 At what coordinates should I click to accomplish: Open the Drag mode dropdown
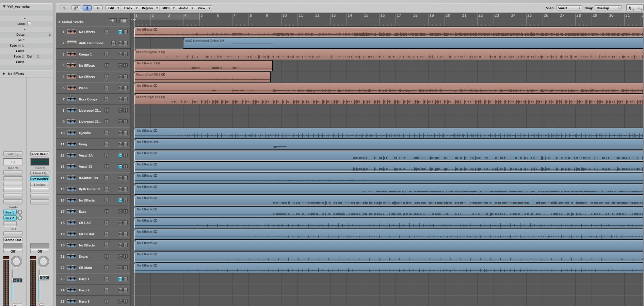point(608,8)
